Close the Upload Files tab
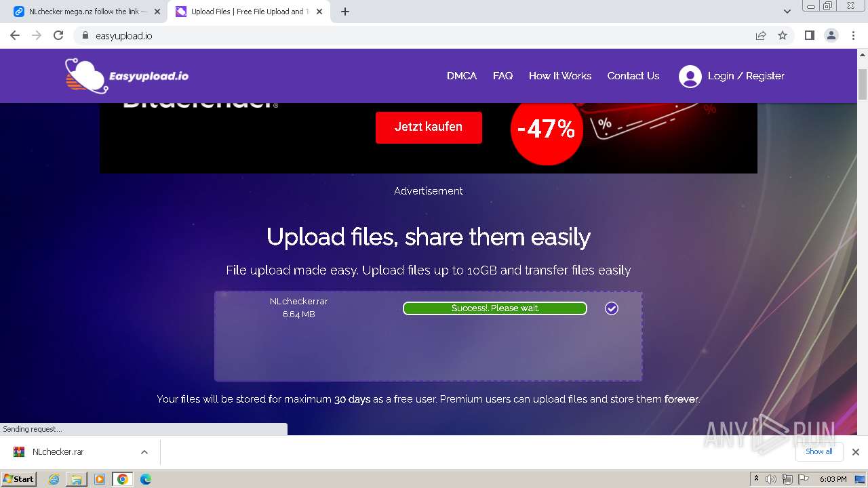Screen dimensions: 868x488 pyautogui.click(x=319, y=12)
